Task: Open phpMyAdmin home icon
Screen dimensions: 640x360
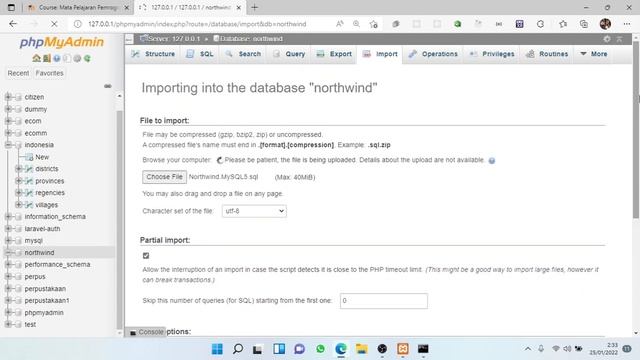Action: click(36, 58)
